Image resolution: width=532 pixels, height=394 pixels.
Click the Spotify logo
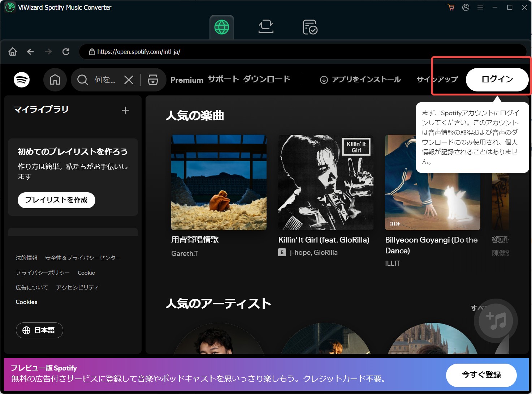(x=22, y=80)
